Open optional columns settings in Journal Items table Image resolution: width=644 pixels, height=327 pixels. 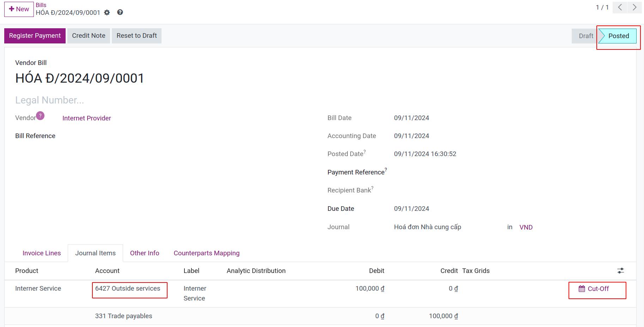(x=621, y=271)
